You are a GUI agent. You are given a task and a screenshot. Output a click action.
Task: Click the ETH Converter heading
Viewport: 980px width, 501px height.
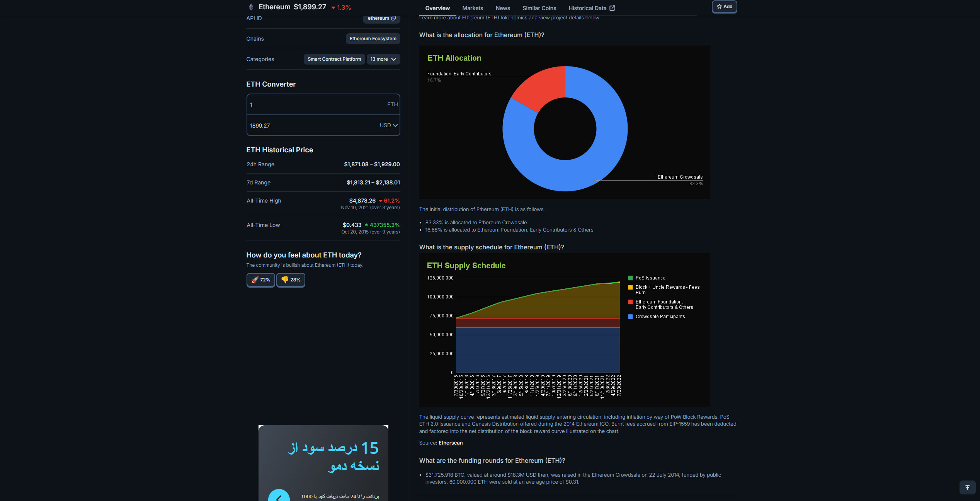271,84
